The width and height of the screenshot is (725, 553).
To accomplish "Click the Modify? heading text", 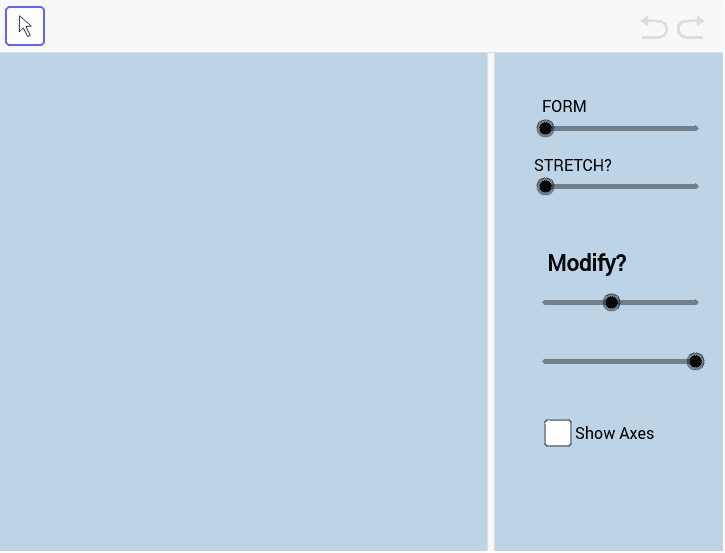I will 587,263.
